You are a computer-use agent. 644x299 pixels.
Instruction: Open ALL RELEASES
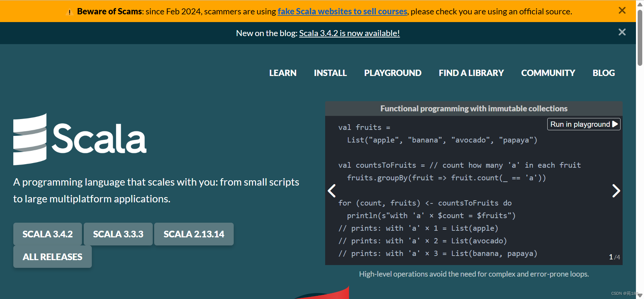pyautogui.click(x=53, y=257)
